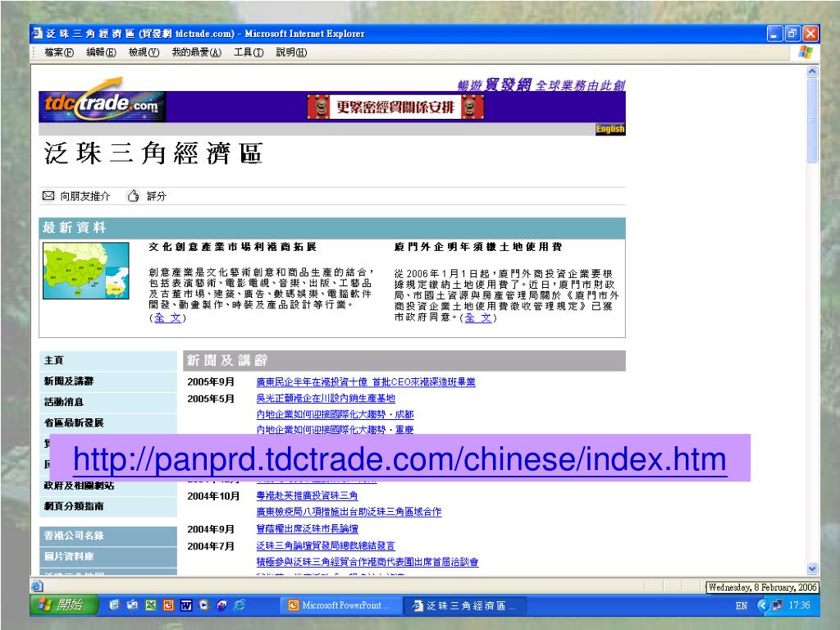Launch Word from quick launch
The height and width of the screenshot is (630, 840).
pyautogui.click(x=186, y=605)
